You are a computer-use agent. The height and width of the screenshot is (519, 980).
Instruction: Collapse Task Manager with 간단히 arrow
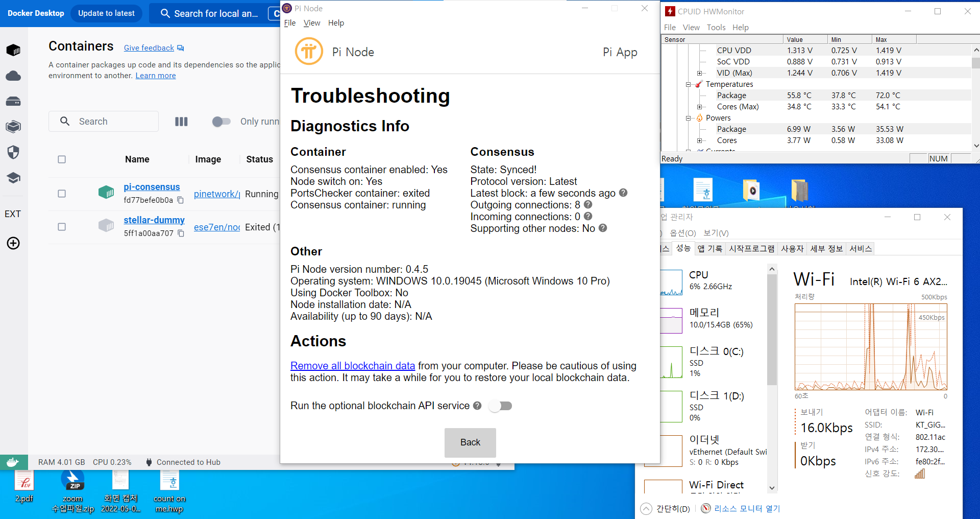pyautogui.click(x=646, y=508)
